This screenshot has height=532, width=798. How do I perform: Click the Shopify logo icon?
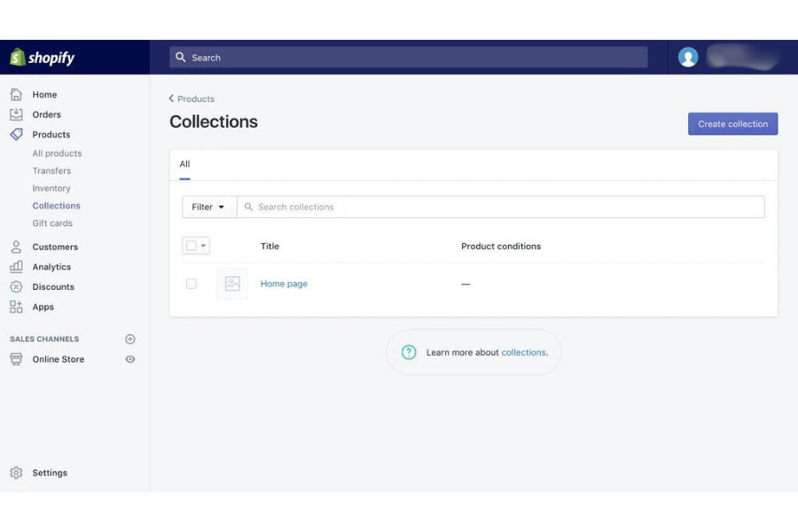[17, 58]
